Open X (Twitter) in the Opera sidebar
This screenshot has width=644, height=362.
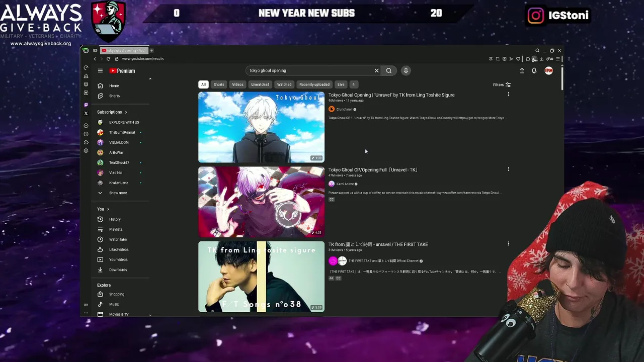tap(86, 114)
